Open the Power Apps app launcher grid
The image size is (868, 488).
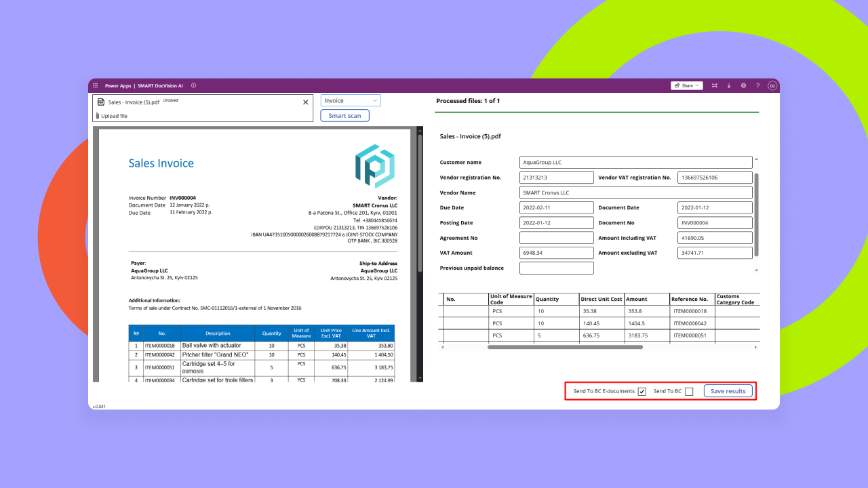[95, 85]
